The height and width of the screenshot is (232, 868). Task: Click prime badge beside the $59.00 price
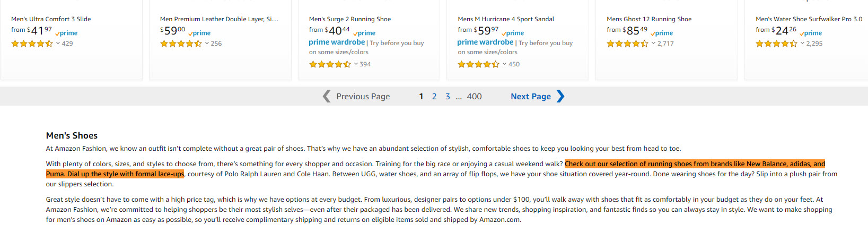[x=199, y=33]
